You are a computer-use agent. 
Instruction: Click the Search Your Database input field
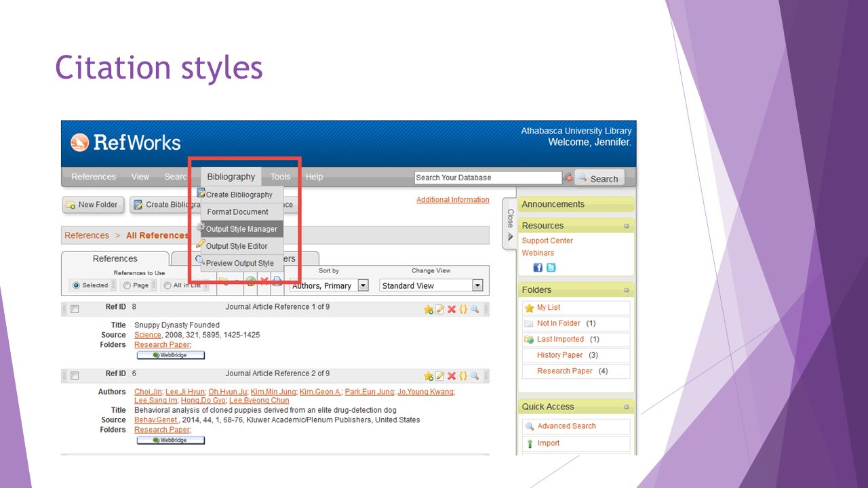488,178
